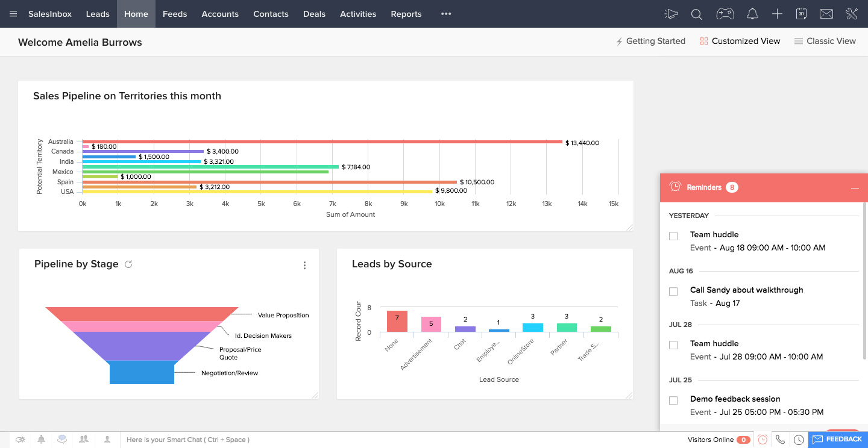This screenshot has height=448, width=868.
Task: Click the plus create-new icon
Action: [778, 14]
